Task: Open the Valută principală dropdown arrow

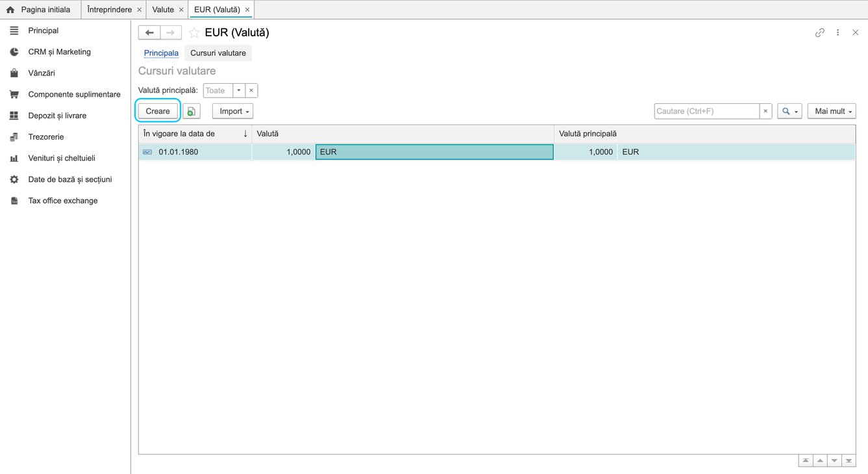Action: 239,91
